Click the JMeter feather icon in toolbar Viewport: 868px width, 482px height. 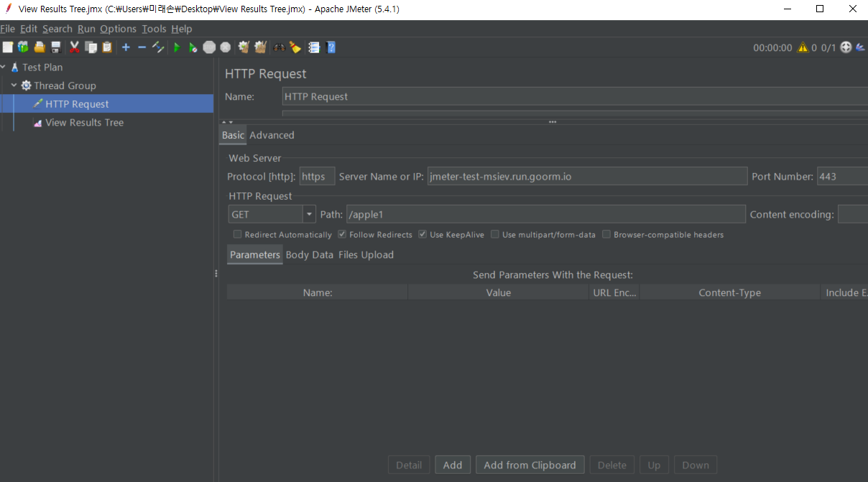pos(861,47)
